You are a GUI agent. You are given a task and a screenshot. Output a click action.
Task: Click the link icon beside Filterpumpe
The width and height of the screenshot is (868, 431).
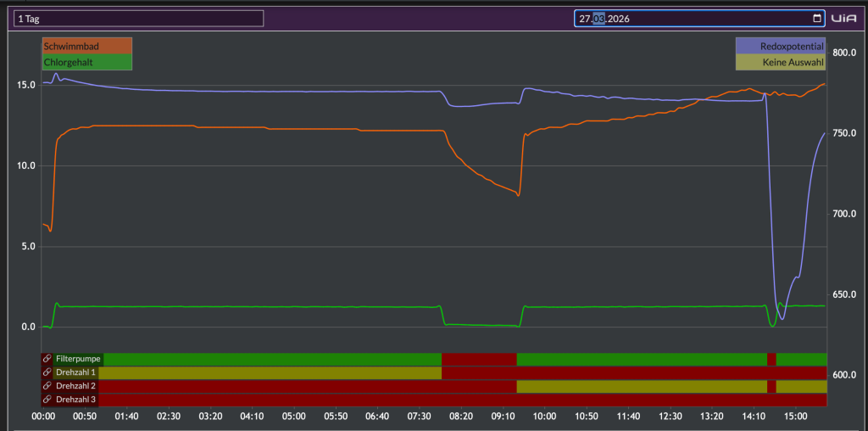pos(47,359)
